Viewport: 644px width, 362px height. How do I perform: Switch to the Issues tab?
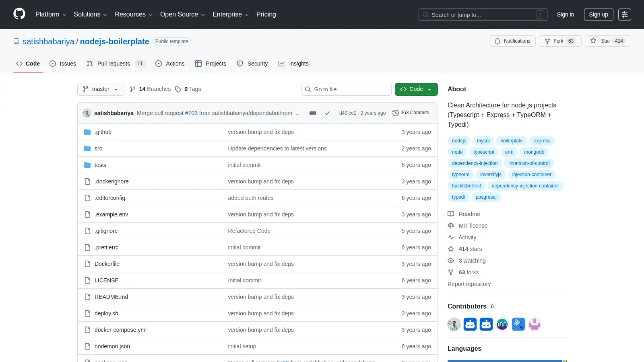(63, 64)
